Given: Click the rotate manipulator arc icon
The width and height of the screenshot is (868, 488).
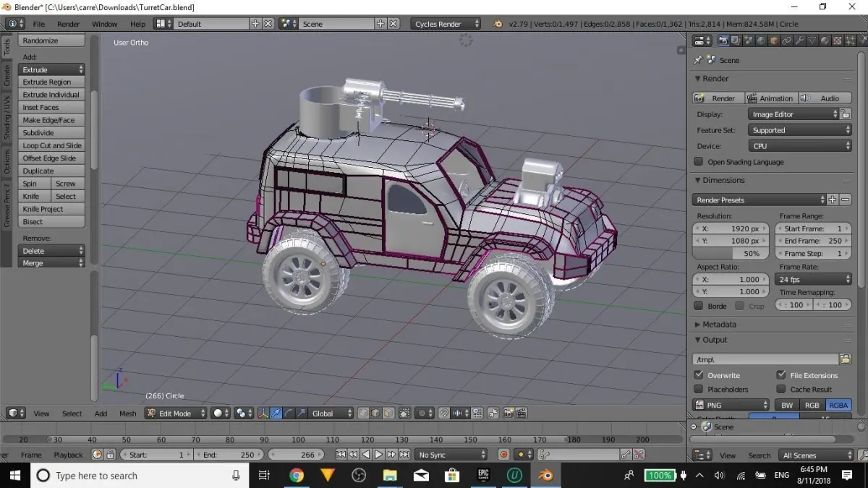Looking at the screenshot, I should coord(287,414).
